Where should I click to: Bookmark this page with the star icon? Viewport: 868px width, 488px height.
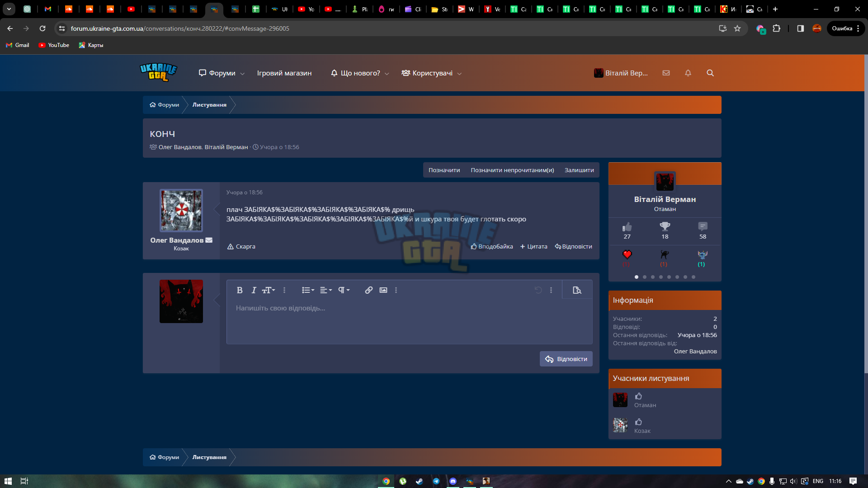click(737, 28)
